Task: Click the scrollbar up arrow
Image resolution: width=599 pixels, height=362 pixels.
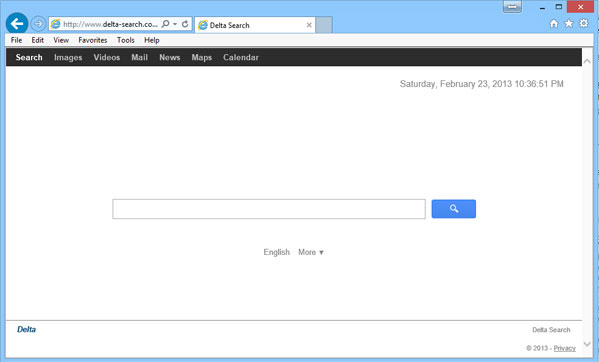Action: click(x=587, y=61)
